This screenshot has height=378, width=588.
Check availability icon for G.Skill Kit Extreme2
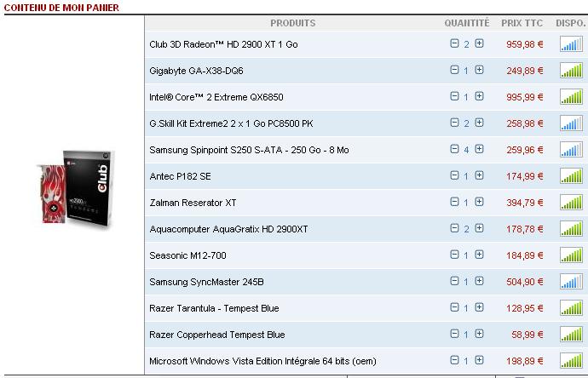[572, 123]
